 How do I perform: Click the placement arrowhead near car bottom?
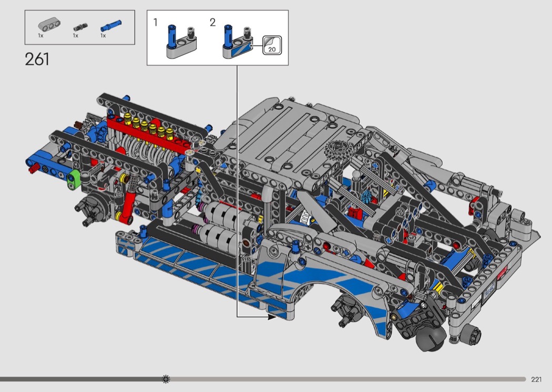pyautogui.click(x=272, y=316)
